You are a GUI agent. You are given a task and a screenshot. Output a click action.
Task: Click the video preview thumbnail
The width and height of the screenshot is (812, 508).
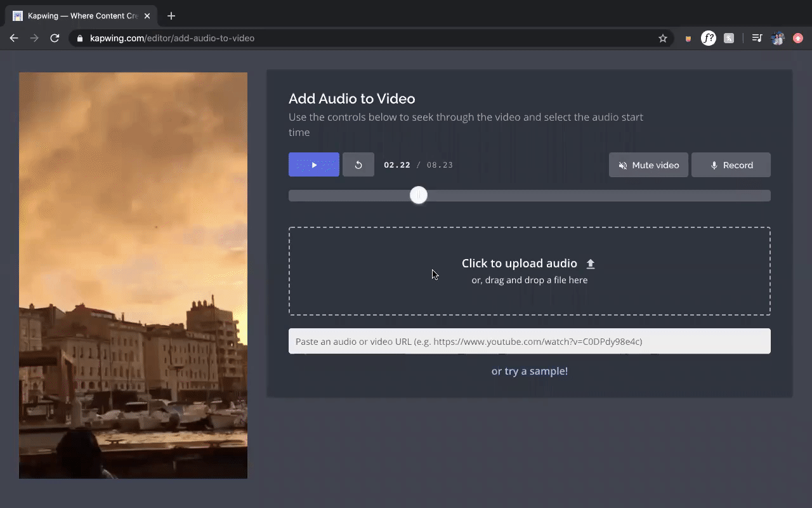(x=133, y=275)
